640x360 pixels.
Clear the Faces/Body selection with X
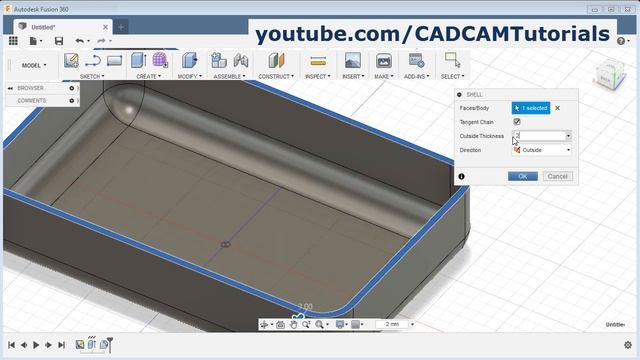click(557, 108)
